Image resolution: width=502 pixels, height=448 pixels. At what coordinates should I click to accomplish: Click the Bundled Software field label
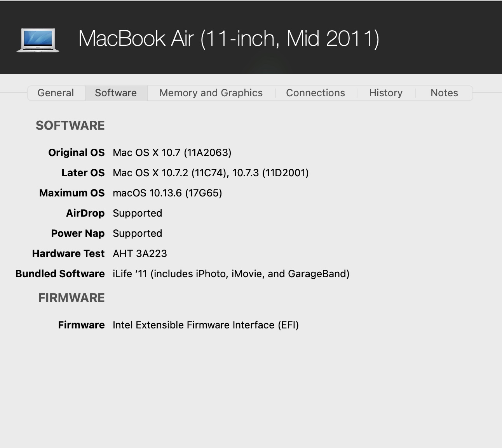tap(60, 274)
